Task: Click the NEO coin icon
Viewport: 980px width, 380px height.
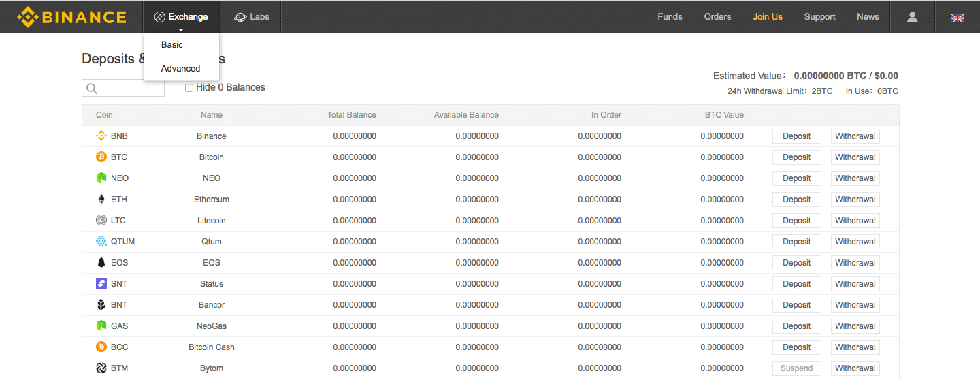Action: coord(101,178)
